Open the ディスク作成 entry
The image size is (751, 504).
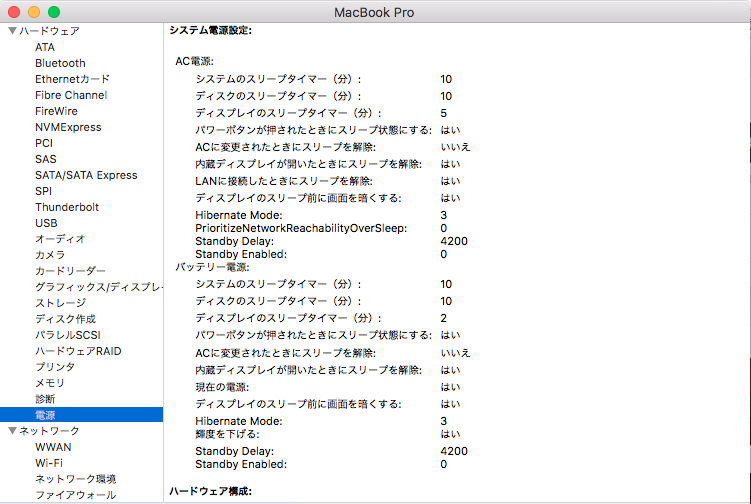(x=65, y=319)
